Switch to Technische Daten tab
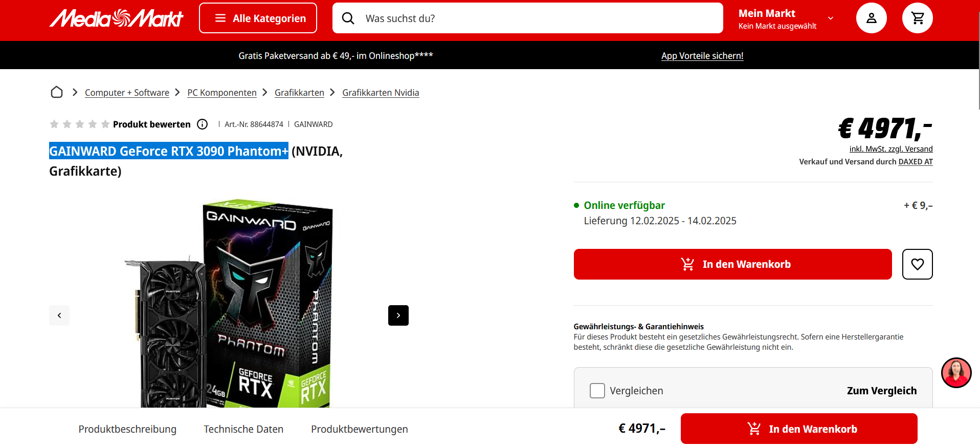Image resolution: width=980 pixels, height=446 pixels. coord(243,429)
